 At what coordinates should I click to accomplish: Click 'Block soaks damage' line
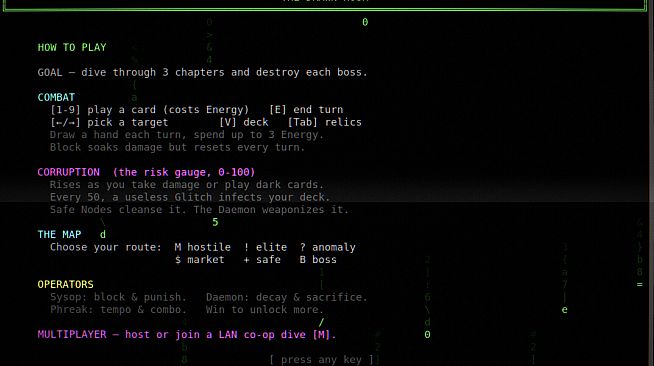pos(177,148)
